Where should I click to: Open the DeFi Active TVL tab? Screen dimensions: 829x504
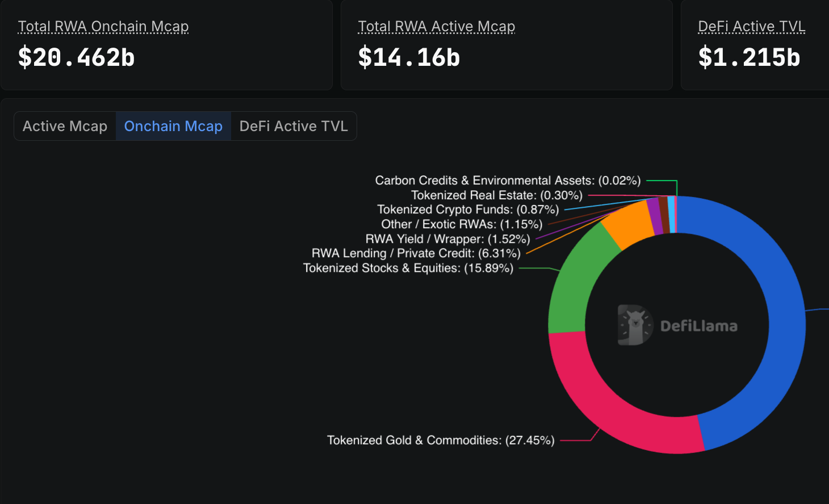(x=294, y=126)
